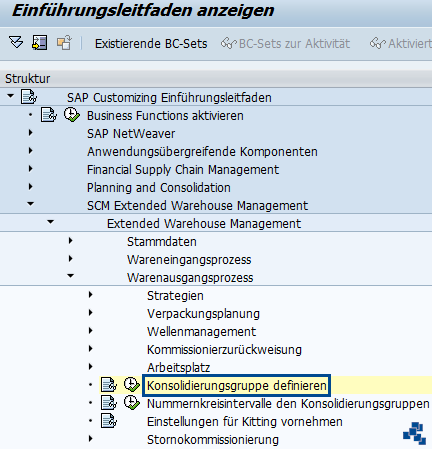Open documentation icon for Business Functions aktivieren
This screenshot has height=449, width=432.
tap(49, 115)
